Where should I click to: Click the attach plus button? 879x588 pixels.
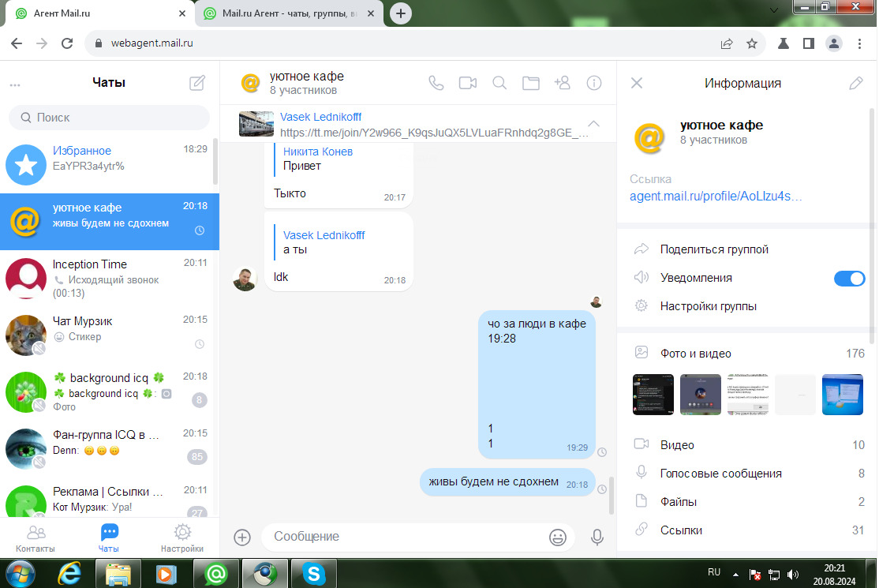[x=242, y=537]
